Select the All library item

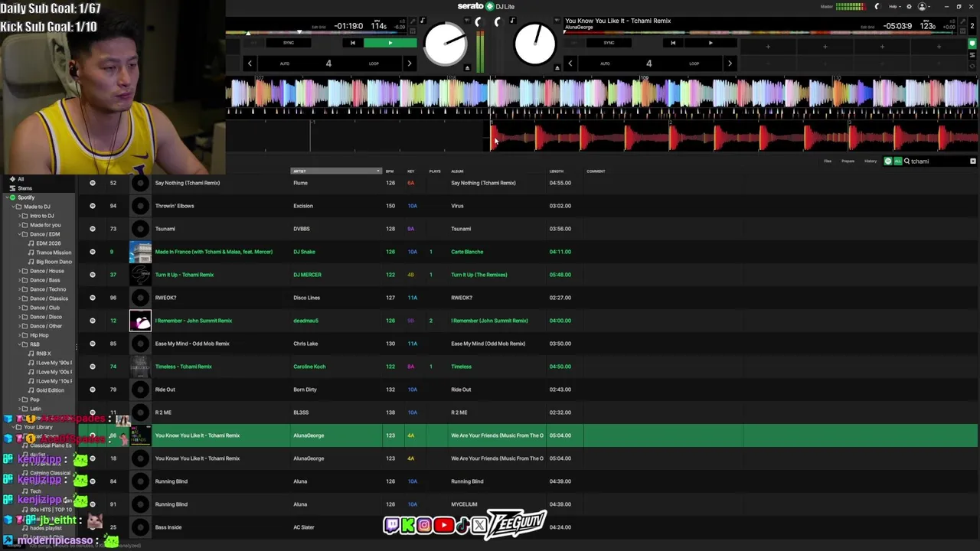coord(21,179)
